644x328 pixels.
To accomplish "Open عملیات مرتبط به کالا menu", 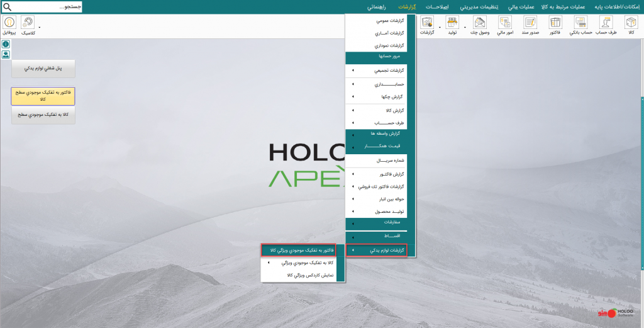I will click(x=563, y=7).
